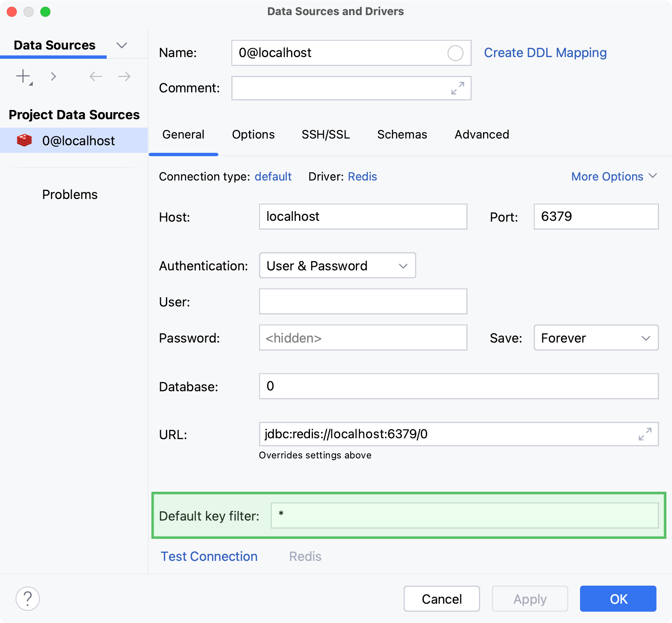Expand More Options
Image resolution: width=672 pixels, height=623 pixels.
pos(613,176)
